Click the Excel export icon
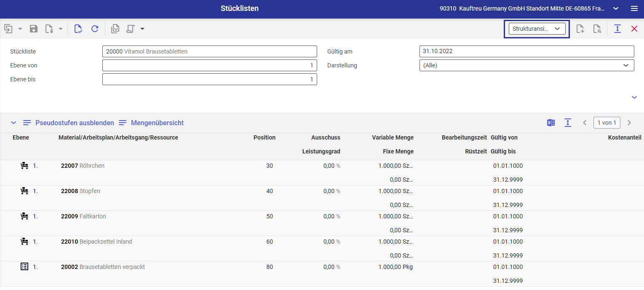The height and width of the screenshot is (290, 644). [x=550, y=123]
